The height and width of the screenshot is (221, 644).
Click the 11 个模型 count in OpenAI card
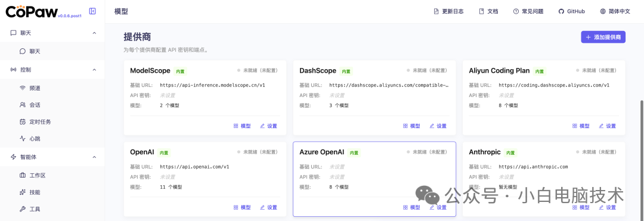tap(171, 187)
